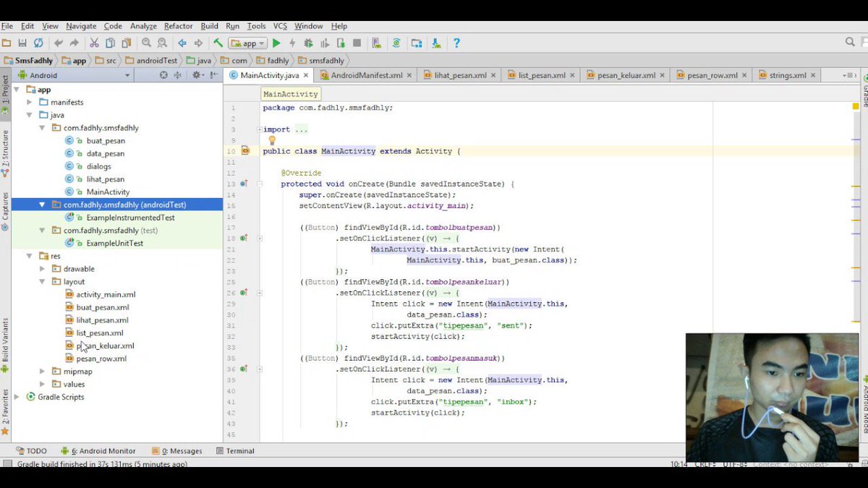868x488 pixels.
Task: Click the Collapse All icon in Project panel
Action: [179, 75]
